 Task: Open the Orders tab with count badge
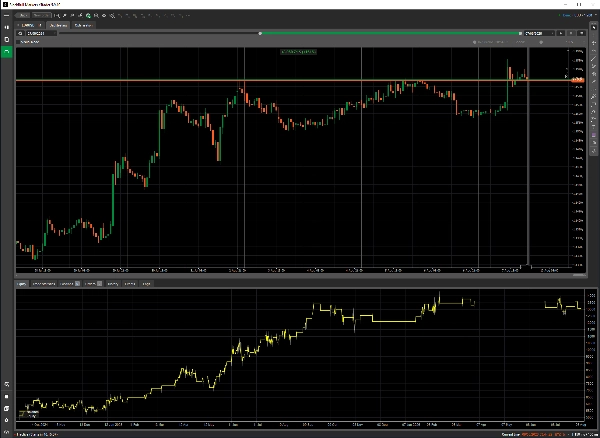[x=93, y=283]
